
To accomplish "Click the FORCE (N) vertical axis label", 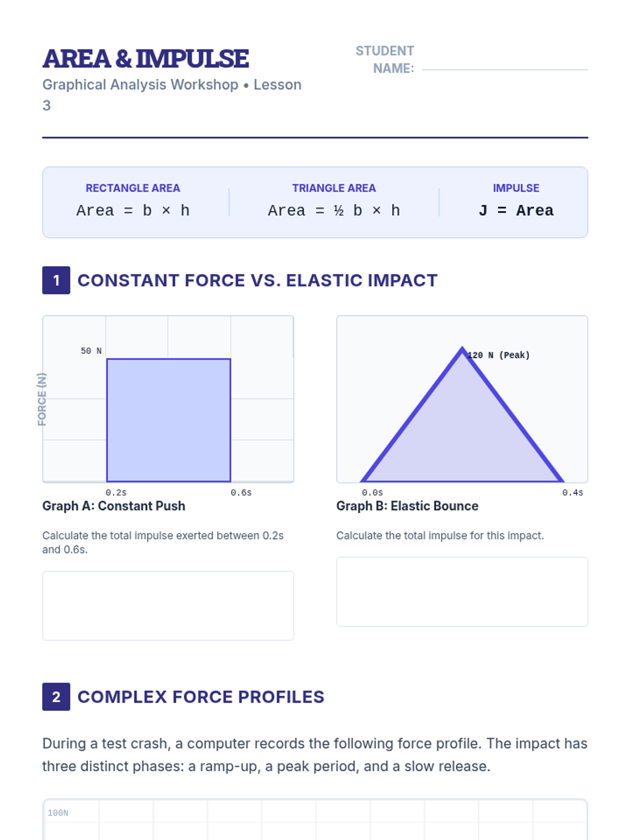I will point(42,399).
